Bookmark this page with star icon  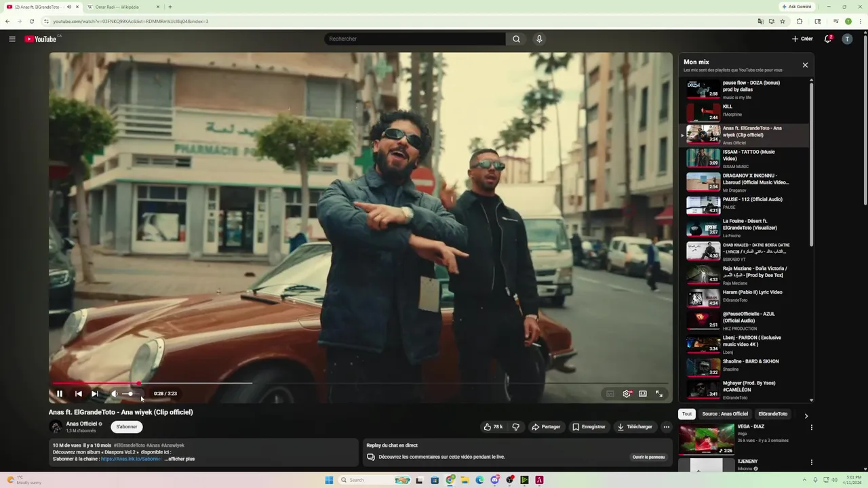pos(782,21)
